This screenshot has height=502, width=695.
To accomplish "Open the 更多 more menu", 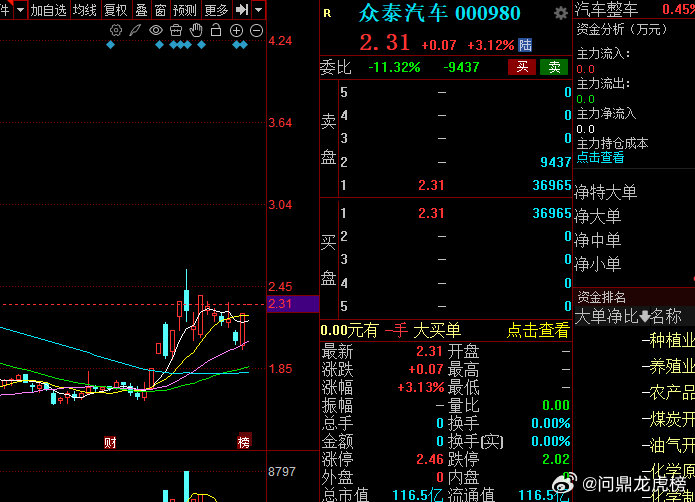I will click(x=216, y=9).
